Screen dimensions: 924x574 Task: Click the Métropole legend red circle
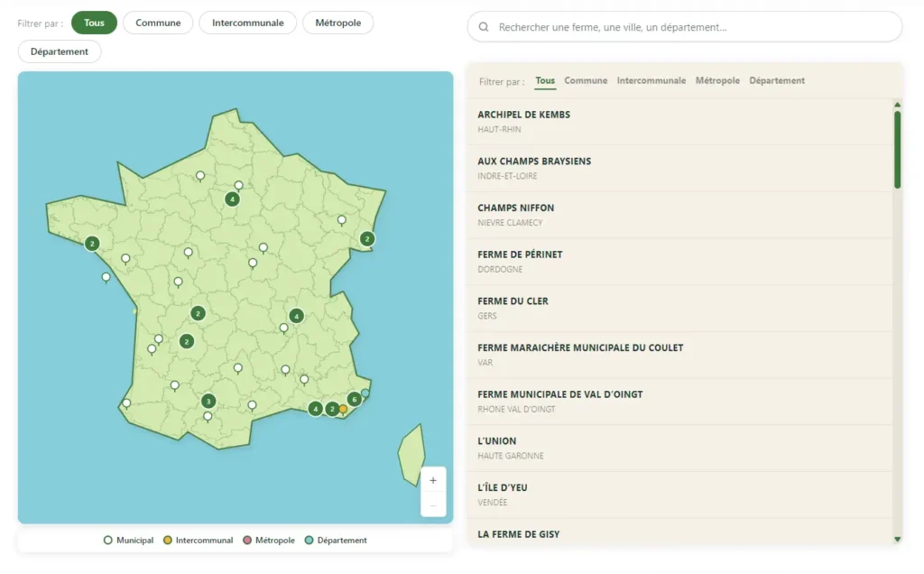click(247, 540)
